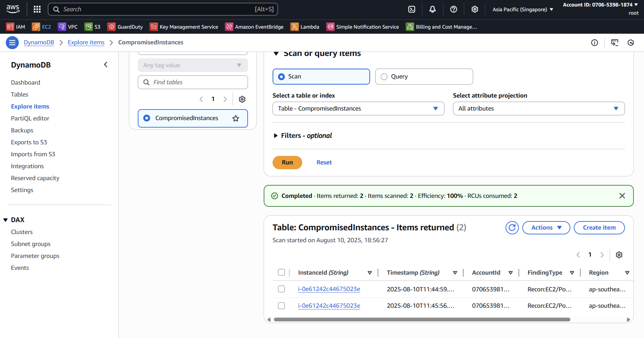Viewport: 644px width, 348px height.
Task: Tick the select-all items checkbox
Action: coord(281,272)
